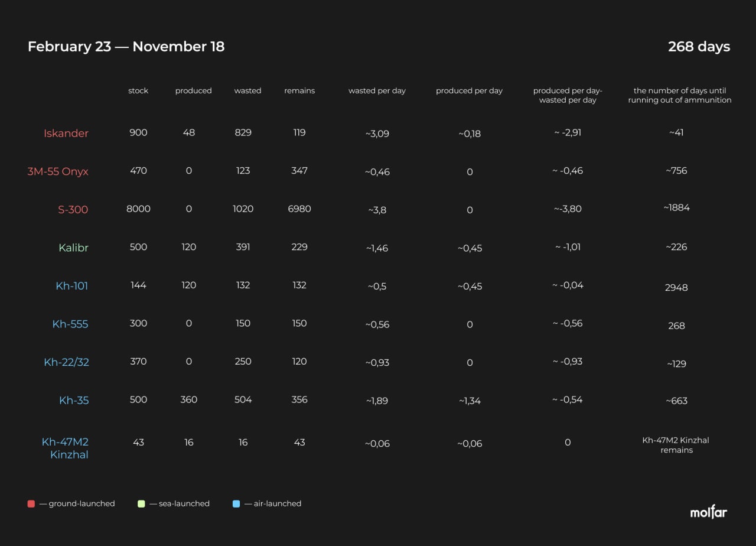Viewport: 756px width, 546px height.
Task: Click the "268 days" text
Action: pos(699,47)
